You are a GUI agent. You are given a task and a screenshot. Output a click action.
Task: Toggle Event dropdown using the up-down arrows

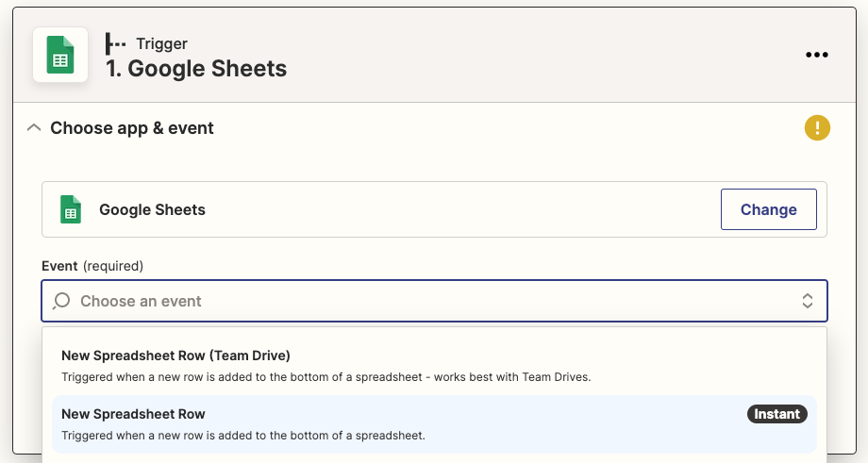click(x=808, y=302)
